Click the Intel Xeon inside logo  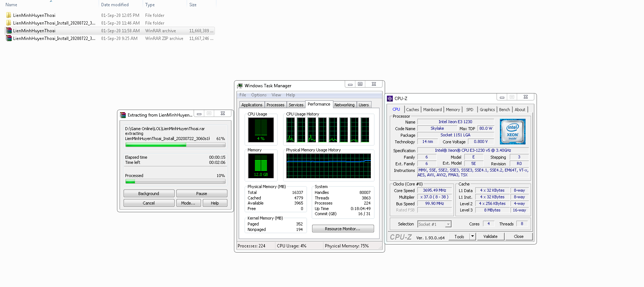tap(512, 132)
